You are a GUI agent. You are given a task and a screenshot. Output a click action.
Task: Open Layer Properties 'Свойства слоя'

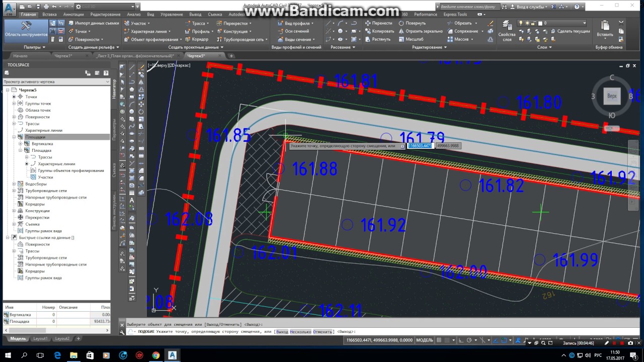pyautogui.click(x=507, y=31)
